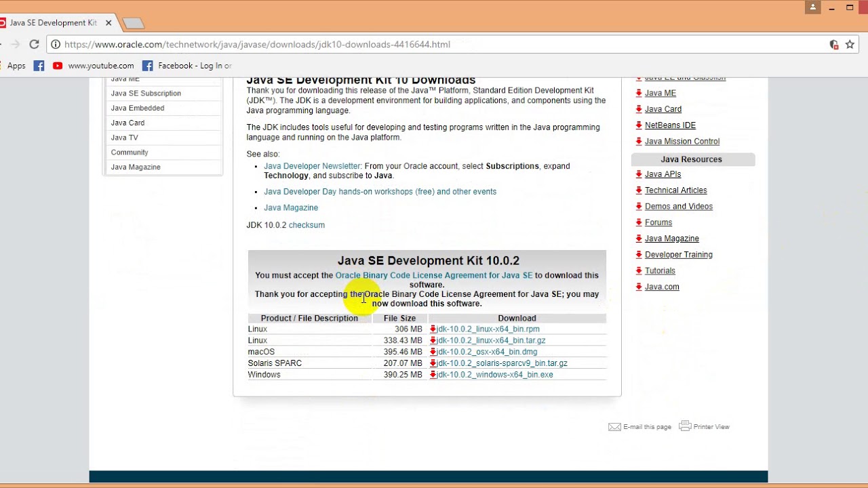Open Java Mission Control link
This screenshot has height=488, width=868.
coord(682,142)
